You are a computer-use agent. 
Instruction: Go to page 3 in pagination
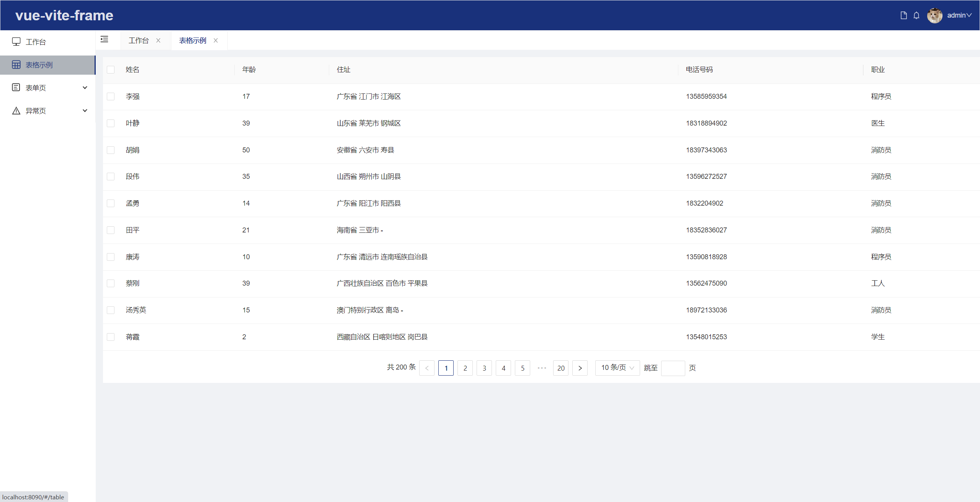pyautogui.click(x=484, y=368)
